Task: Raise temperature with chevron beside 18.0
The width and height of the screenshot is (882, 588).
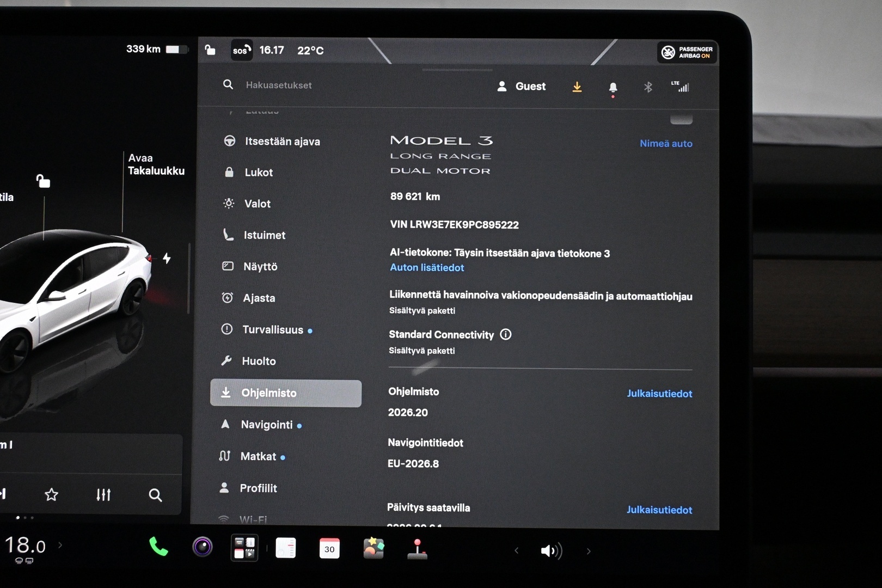Action: [x=60, y=544]
